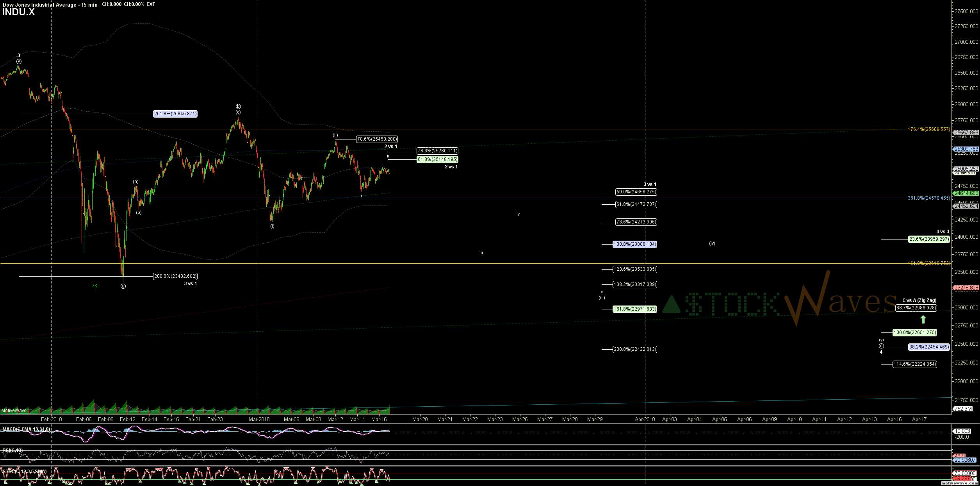Click the 24452.604 price axis tag

click(966, 206)
